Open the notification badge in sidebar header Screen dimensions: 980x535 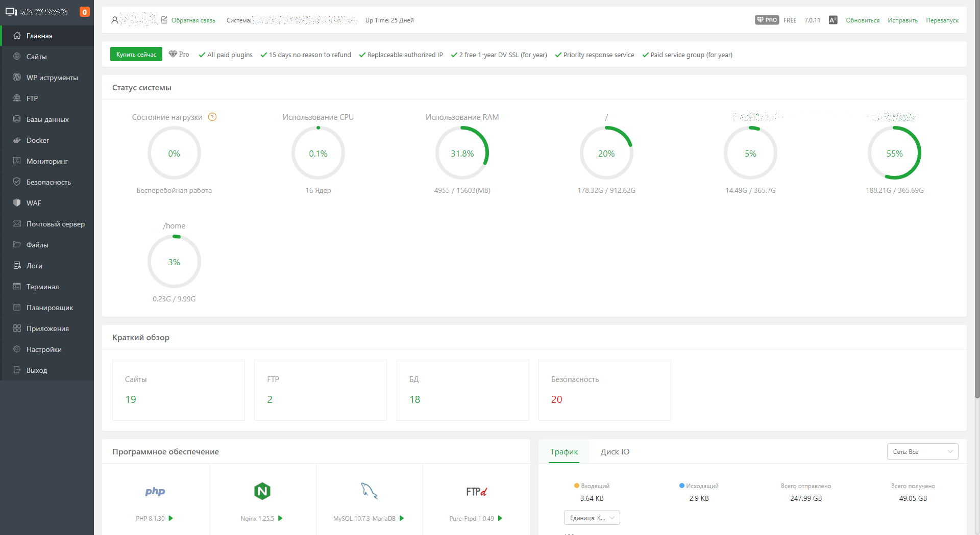click(x=85, y=12)
